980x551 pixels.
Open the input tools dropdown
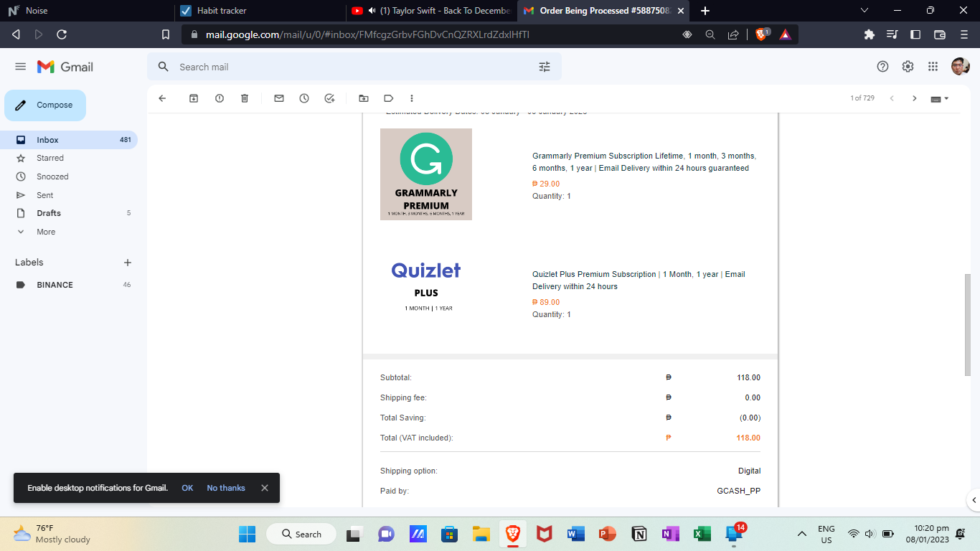(939, 98)
